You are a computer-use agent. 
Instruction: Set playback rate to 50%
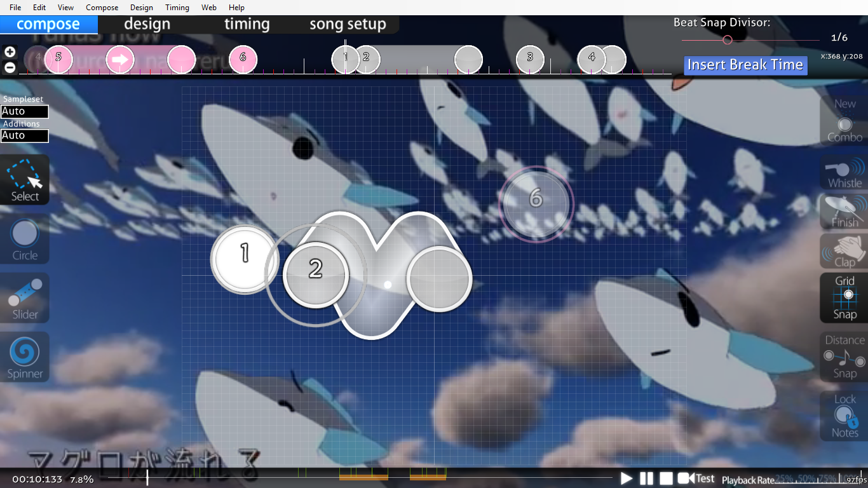[x=806, y=478]
